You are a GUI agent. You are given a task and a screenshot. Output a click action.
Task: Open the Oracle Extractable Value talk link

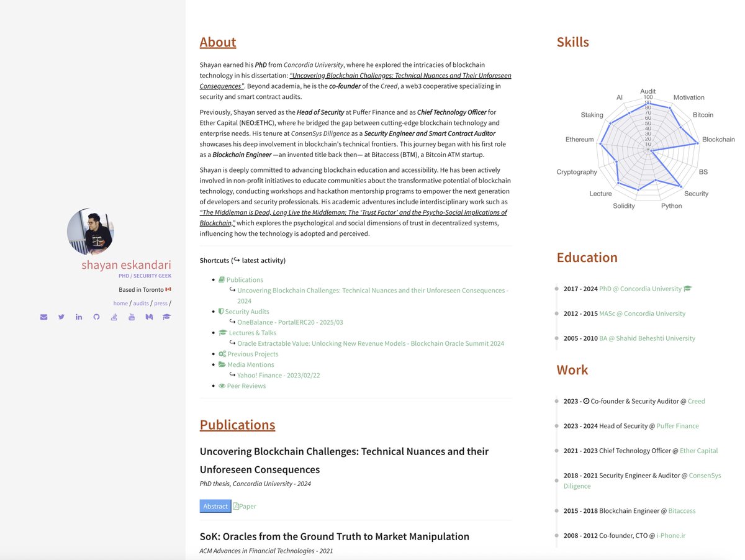click(x=371, y=343)
